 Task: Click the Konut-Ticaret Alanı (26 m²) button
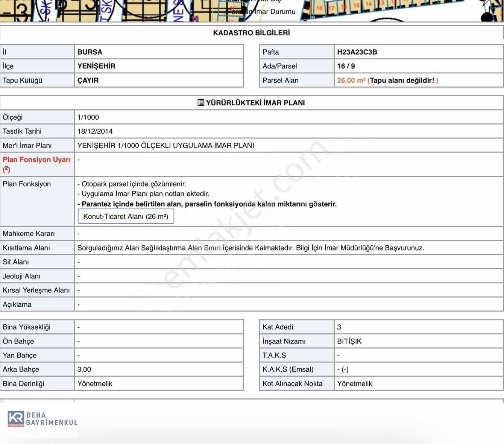click(126, 216)
